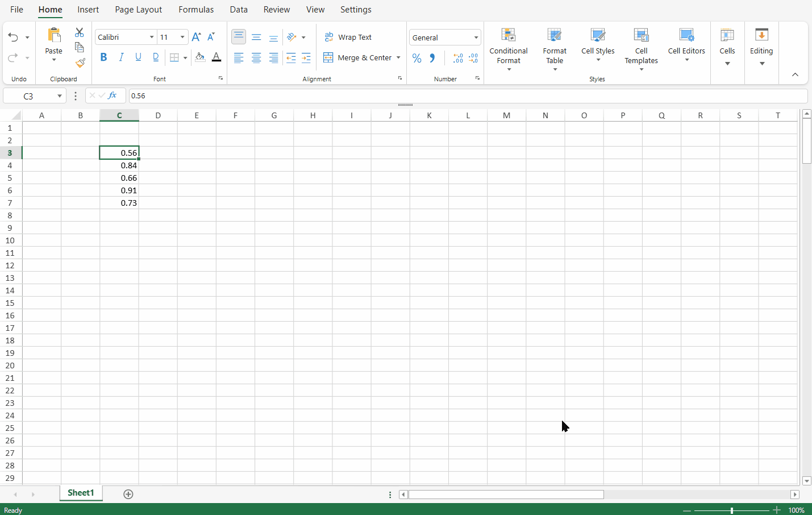Switch to the Review tab

[277, 10]
